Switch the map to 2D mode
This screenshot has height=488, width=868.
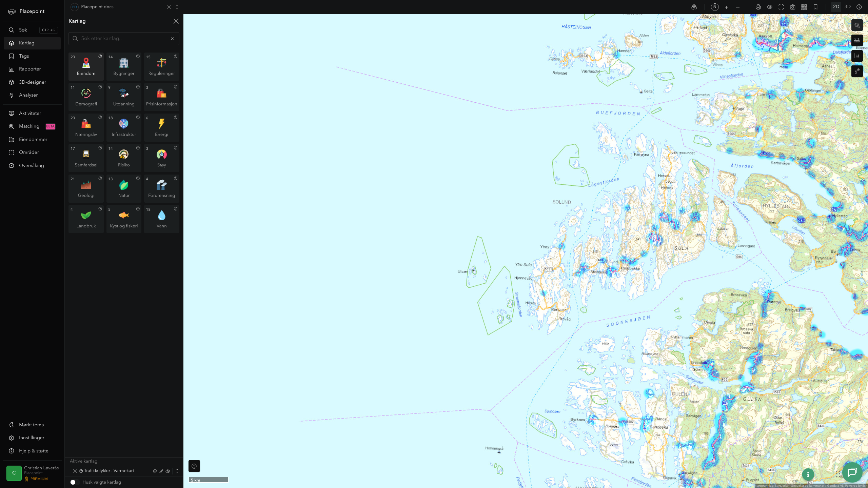coord(836,7)
